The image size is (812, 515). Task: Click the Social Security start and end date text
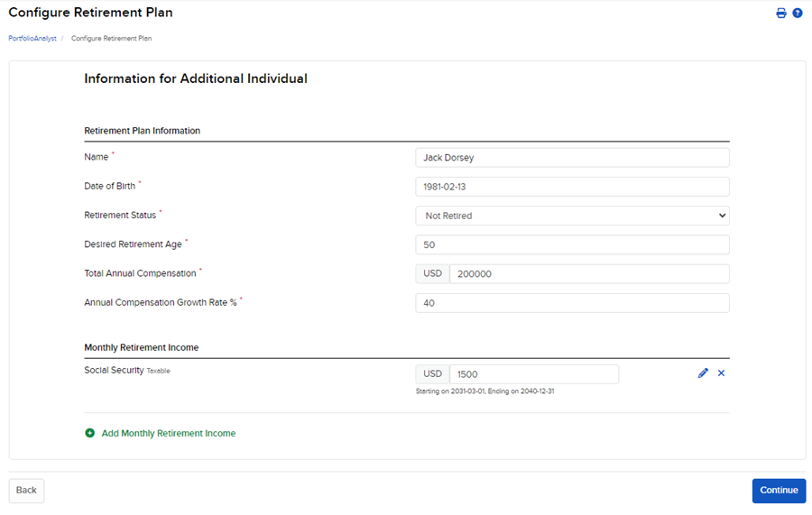point(484,391)
